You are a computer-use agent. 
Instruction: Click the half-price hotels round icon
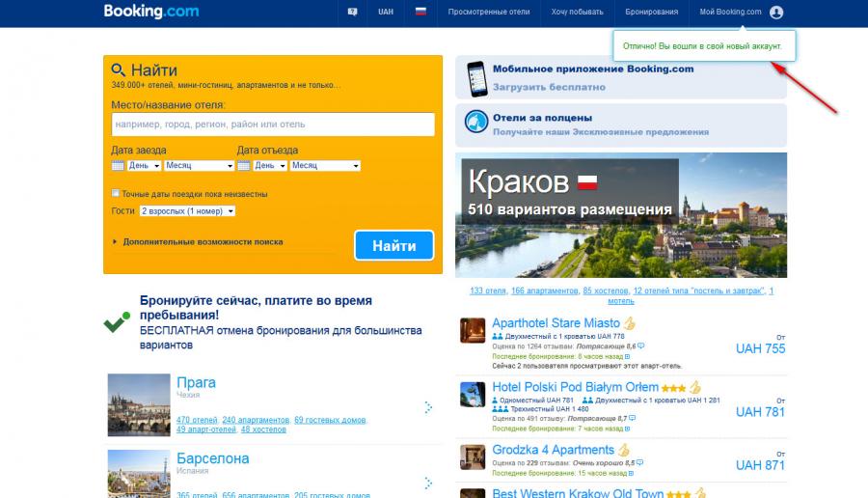(475, 122)
